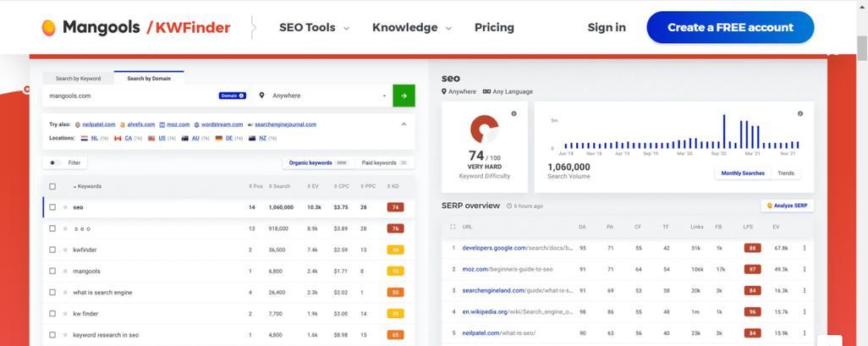The height and width of the screenshot is (346, 868).
Task: Click the ahrefs.com suggestion link
Action: 141,124
